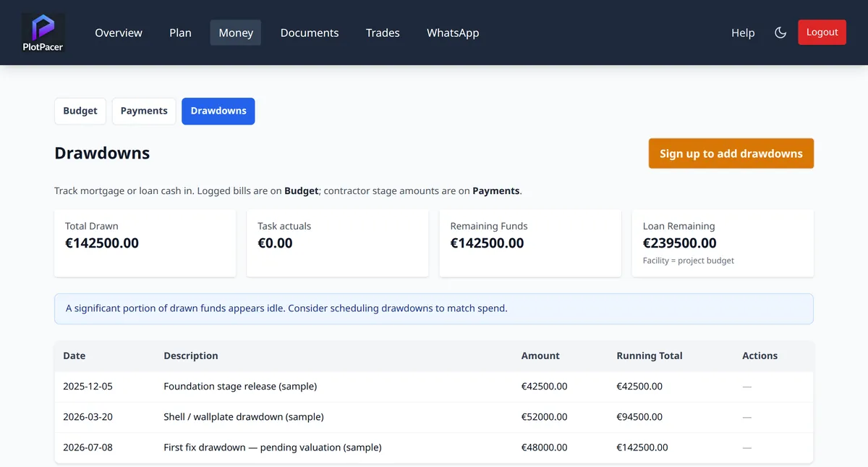Image resolution: width=868 pixels, height=467 pixels.
Task: Click the Remaining Funds card
Action: 530,243
